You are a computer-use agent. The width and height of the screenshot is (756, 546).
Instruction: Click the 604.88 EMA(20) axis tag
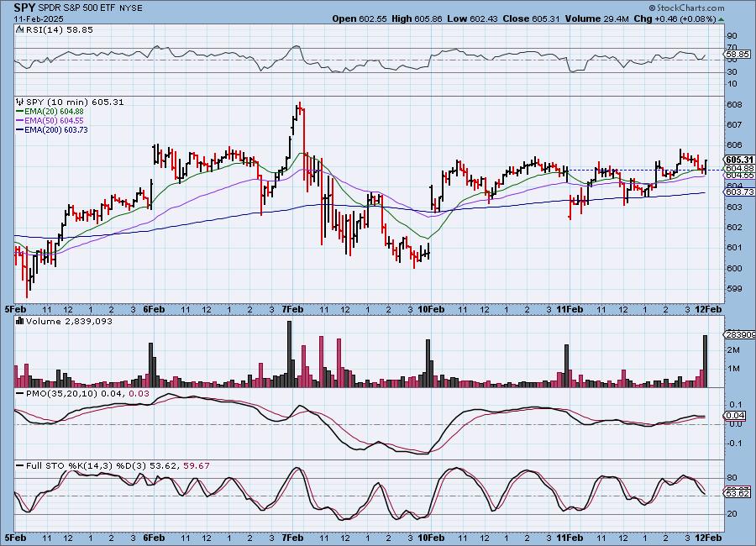tap(739, 168)
